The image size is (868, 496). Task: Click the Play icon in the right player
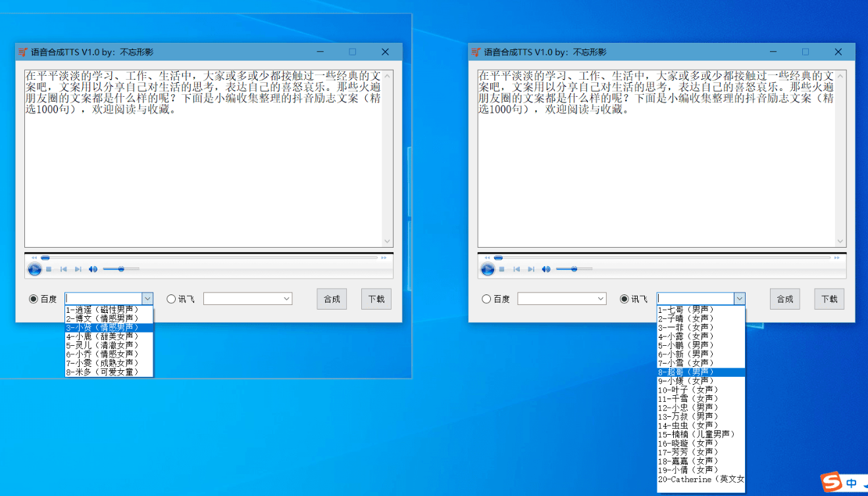click(487, 269)
